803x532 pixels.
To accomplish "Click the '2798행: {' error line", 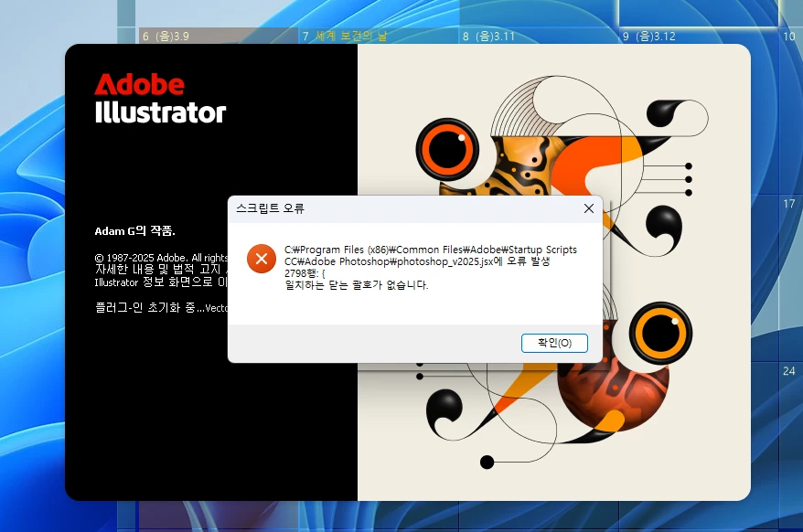I will 305,273.
